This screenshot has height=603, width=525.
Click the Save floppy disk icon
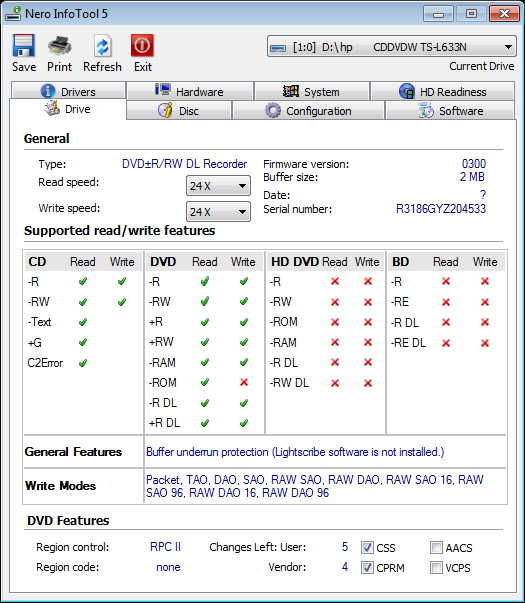[24, 45]
